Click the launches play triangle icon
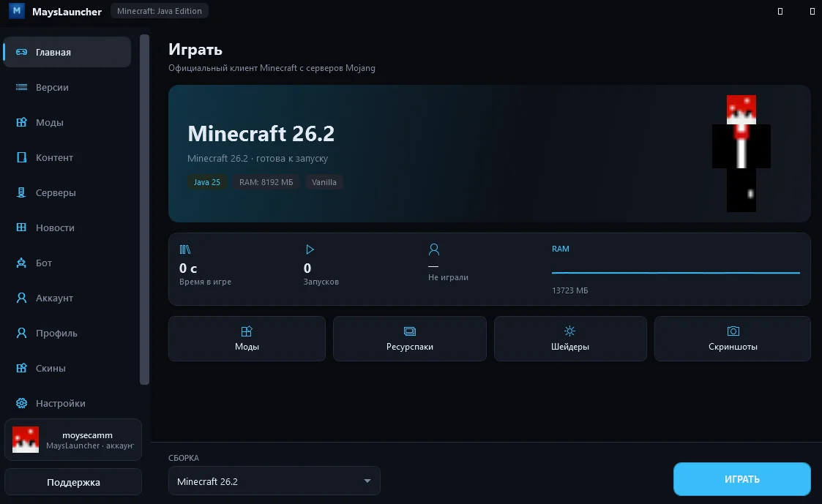The image size is (822, 504). click(310, 249)
